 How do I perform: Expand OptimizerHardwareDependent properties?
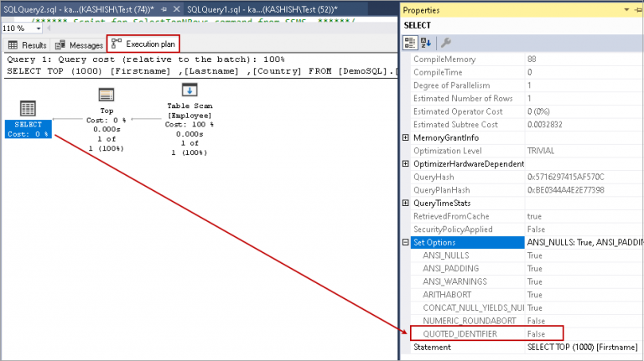tap(406, 163)
